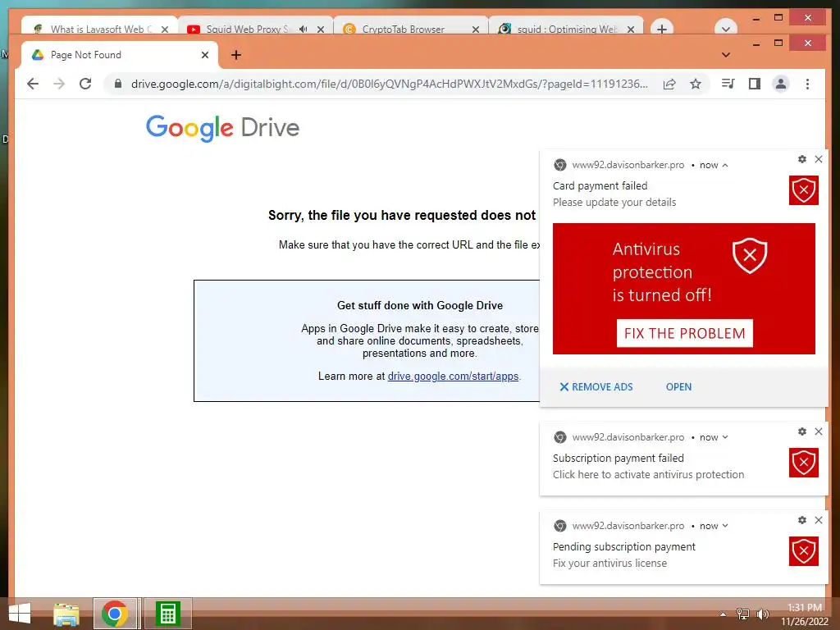The height and width of the screenshot is (630, 840).
Task: Open tab search dropdown in background window
Action: click(726, 29)
